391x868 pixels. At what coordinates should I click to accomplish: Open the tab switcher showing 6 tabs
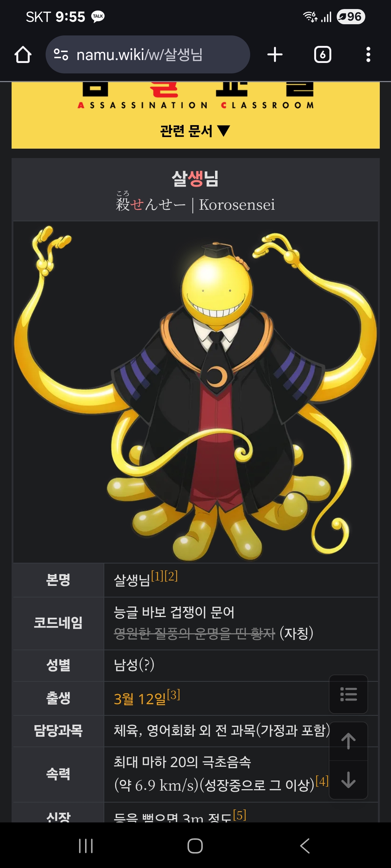coord(323,55)
